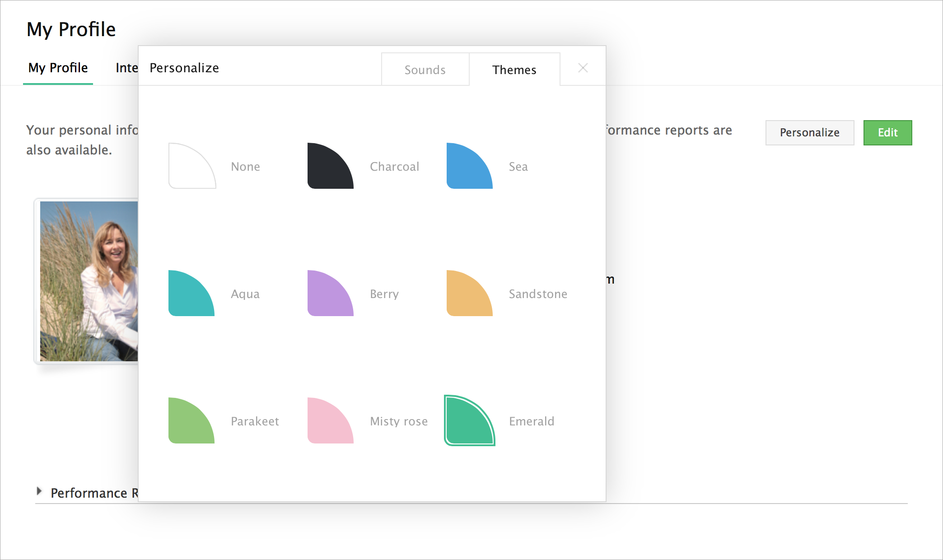Click the Charcoal theme label

(394, 167)
